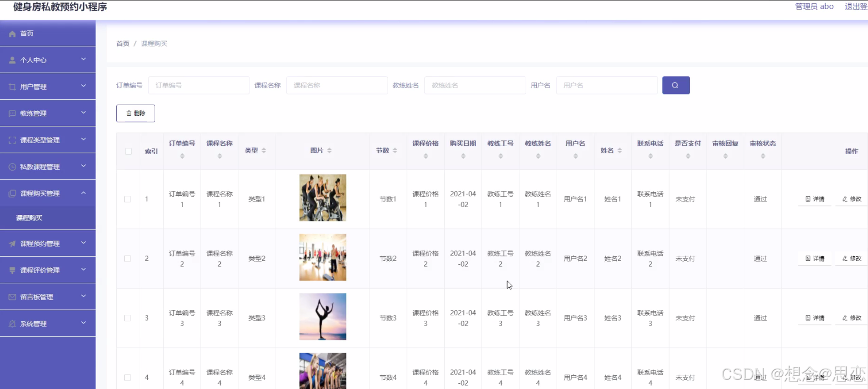
Task: Open the 系统管理 menu item
Action: pos(48,324)
